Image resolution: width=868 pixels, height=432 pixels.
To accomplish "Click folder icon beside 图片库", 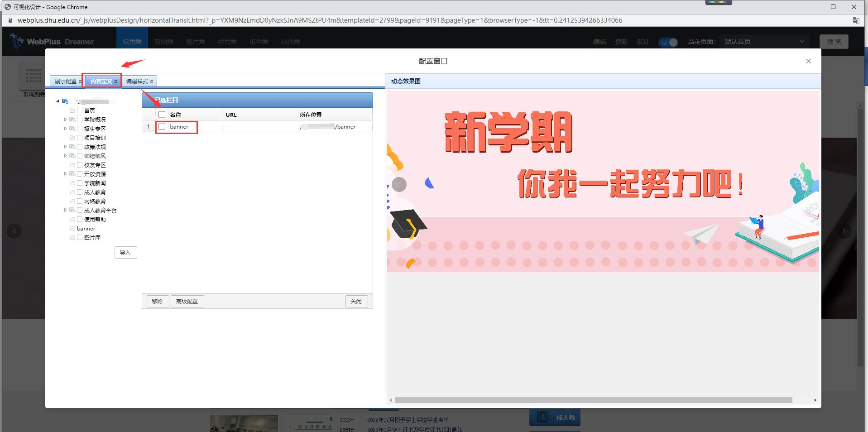I will 72,237.
